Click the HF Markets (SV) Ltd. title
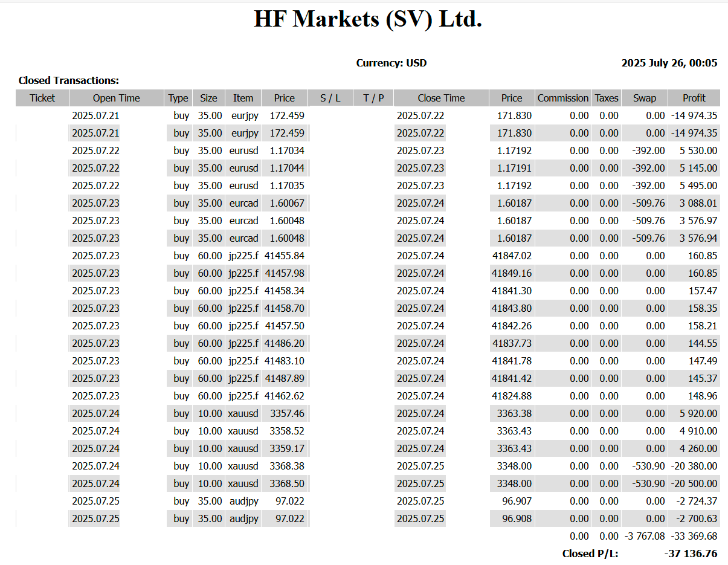This screenshot has height=565, width=728. click(367, 19)
